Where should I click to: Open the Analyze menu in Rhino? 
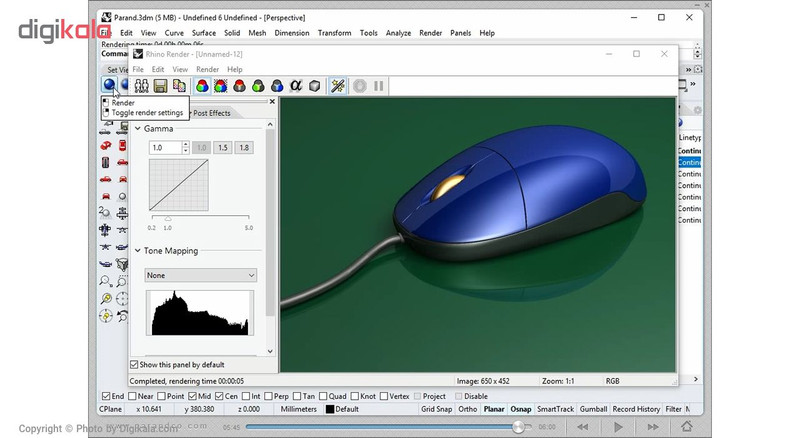click(x=398, y=33)
